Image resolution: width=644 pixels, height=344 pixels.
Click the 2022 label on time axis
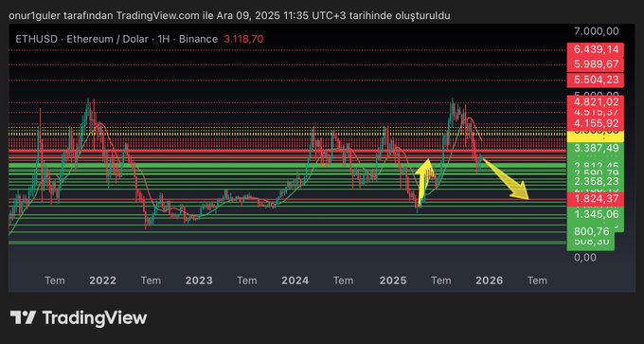coord(102,281)
